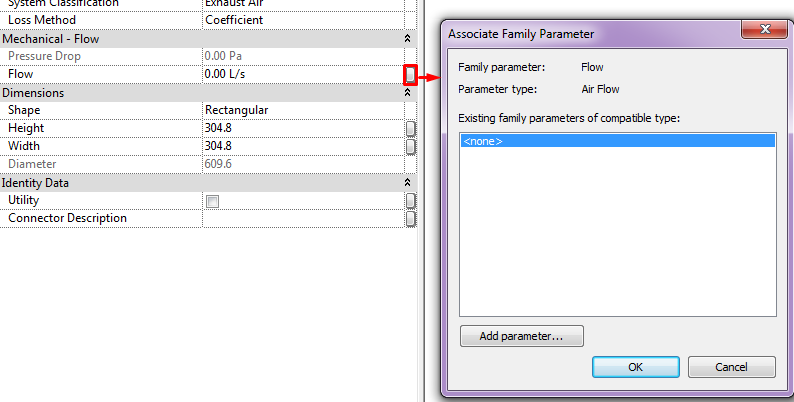794x402 pixels.
Task: Click the Connector Description value field
Action: click(303, 218)
